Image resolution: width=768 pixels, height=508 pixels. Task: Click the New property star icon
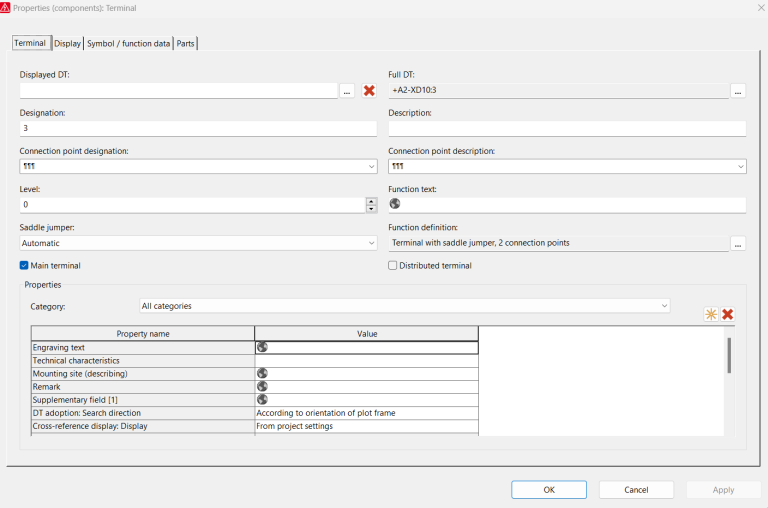(711, 314)
